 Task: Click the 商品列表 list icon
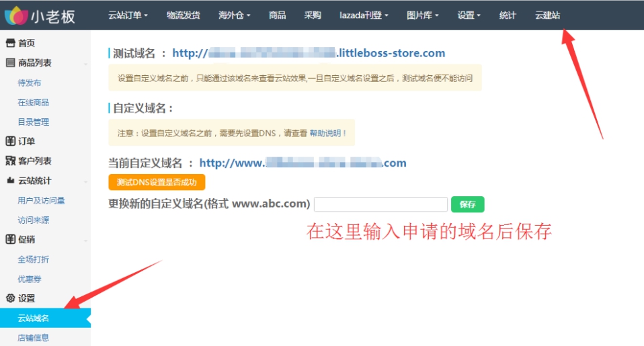pyautogui.click(x=10, y=63)
